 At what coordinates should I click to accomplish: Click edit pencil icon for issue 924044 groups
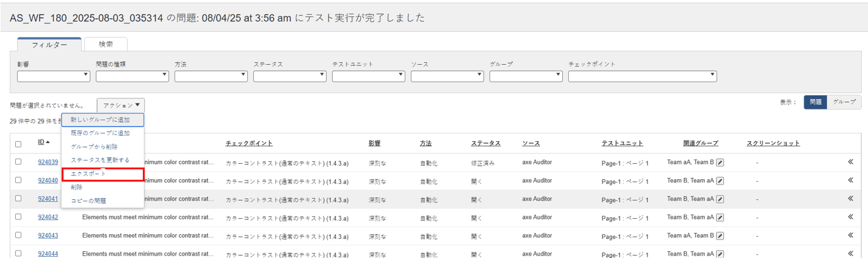click(720, 254)
